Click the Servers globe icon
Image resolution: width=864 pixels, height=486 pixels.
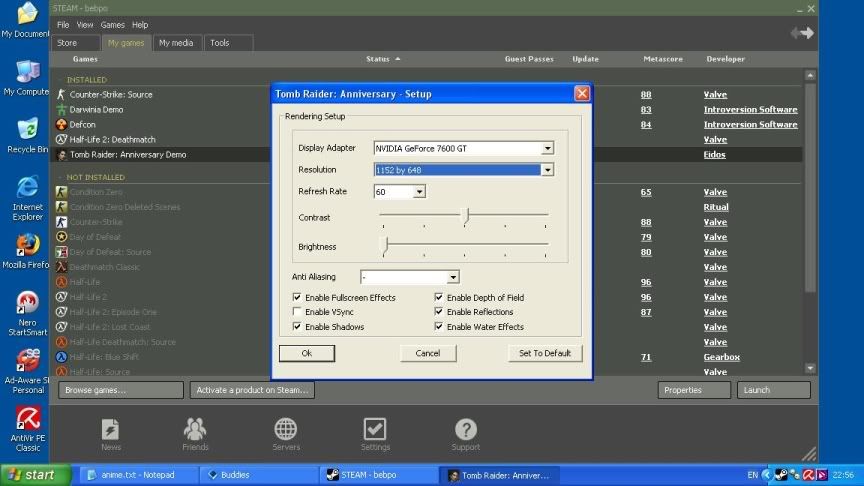(x=285, y=430)
